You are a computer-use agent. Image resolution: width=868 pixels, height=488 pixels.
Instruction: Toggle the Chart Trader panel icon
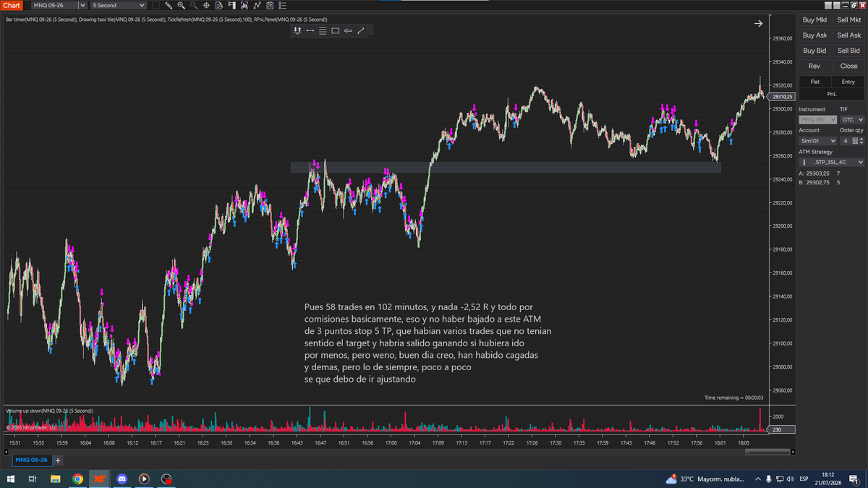pos(231,5)
